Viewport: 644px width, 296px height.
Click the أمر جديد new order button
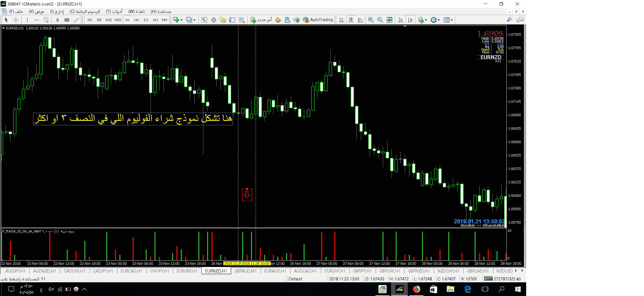click(261, 20)
